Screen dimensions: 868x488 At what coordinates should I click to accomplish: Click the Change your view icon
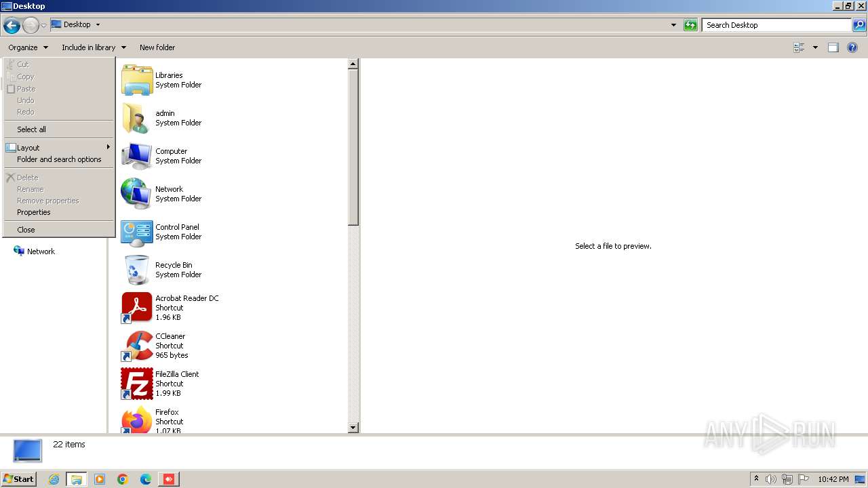799,47
